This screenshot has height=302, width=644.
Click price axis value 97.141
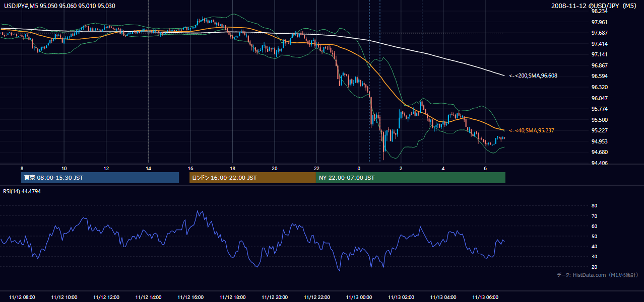599,54
